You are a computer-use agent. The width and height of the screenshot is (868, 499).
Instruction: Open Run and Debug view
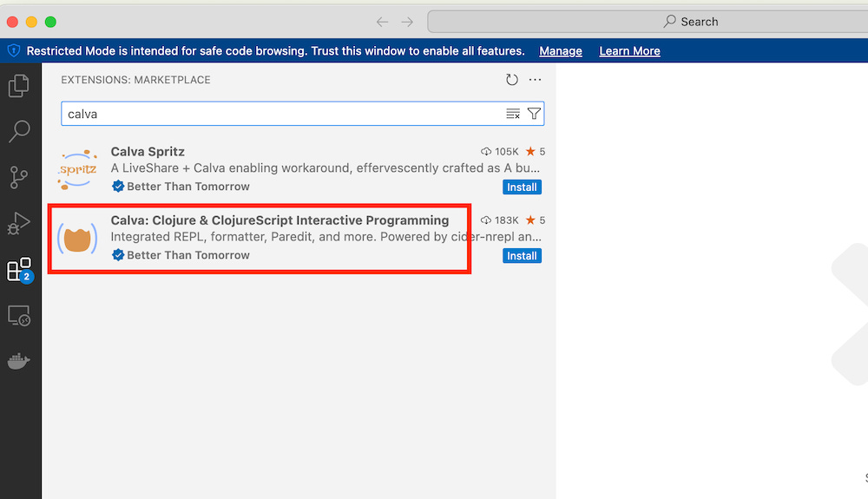pyautogui.click(x=19, y=224)
